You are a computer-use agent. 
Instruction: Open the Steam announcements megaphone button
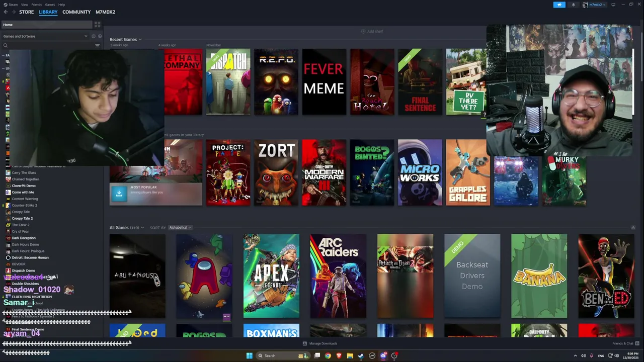tap(559, 5)
